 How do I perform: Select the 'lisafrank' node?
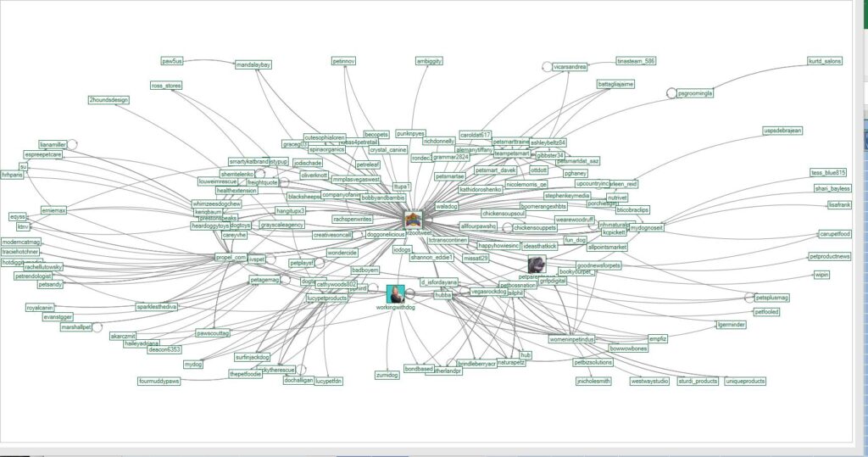[x=839, y=205]
